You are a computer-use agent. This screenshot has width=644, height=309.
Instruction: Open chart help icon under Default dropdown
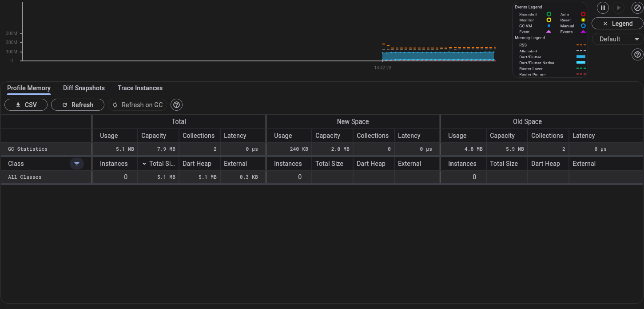click(637, 55)
